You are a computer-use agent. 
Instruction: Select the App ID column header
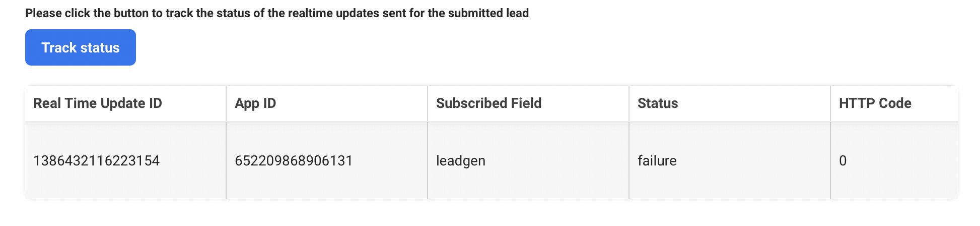click(255, 103)
